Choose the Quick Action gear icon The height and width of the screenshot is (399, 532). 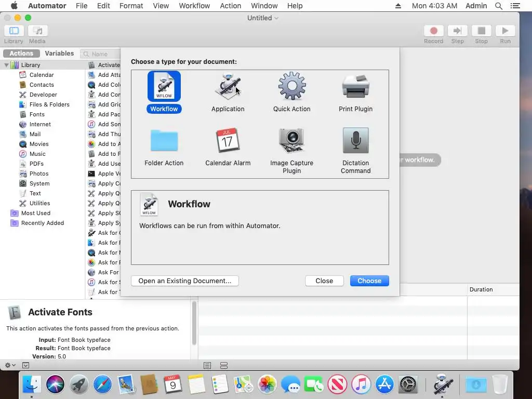(292, 86)
